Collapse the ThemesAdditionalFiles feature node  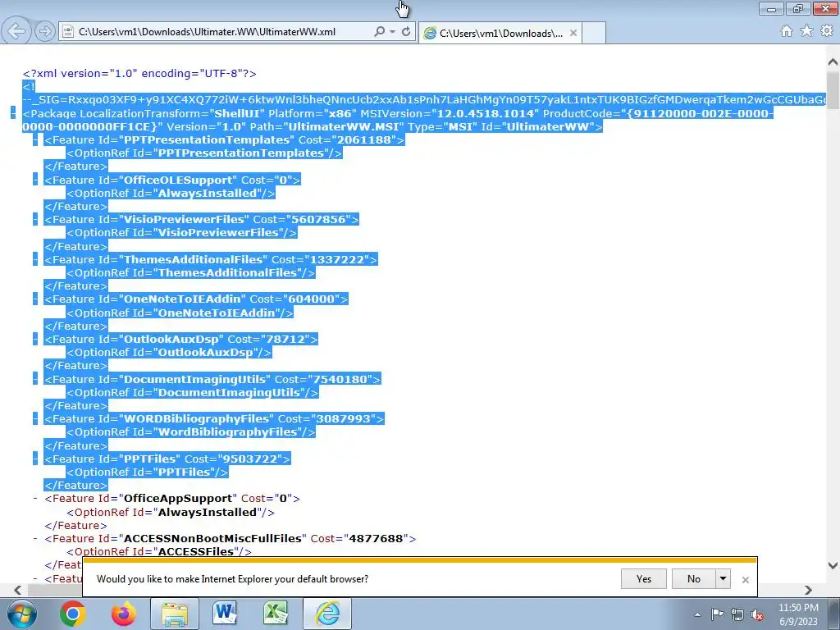click(35, 259)
